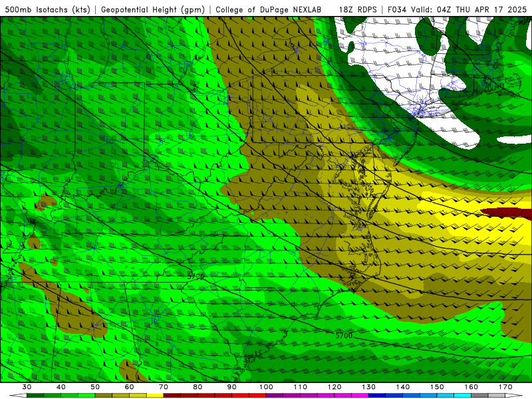This screenshot has height=399, width=532.
Task: Click the '30' value on the color scale
Action: 27,387
